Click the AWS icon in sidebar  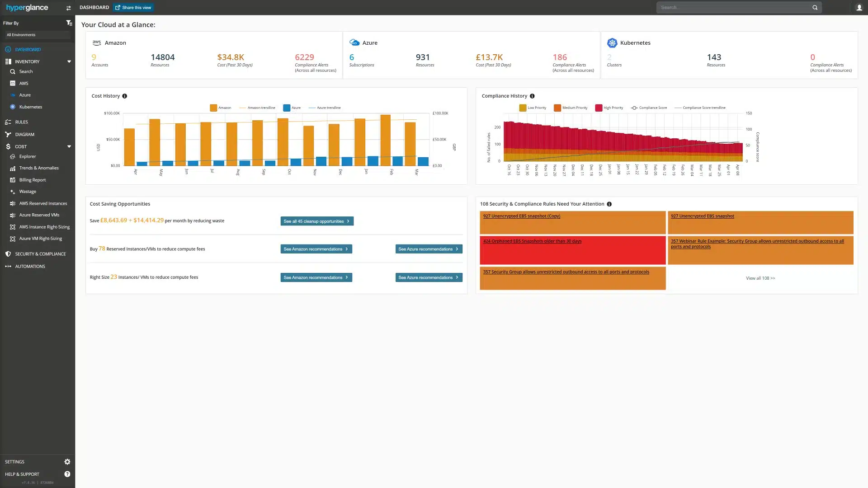coord(13,83)
